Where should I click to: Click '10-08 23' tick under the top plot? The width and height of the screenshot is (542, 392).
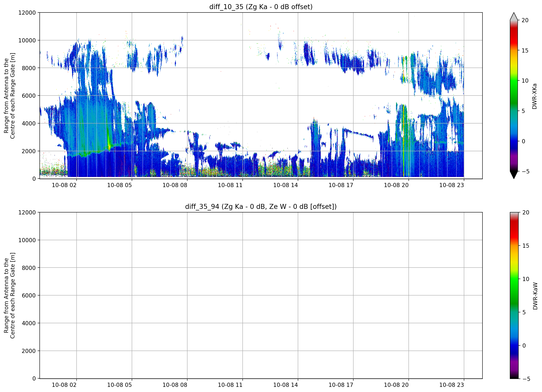(452, 185)
